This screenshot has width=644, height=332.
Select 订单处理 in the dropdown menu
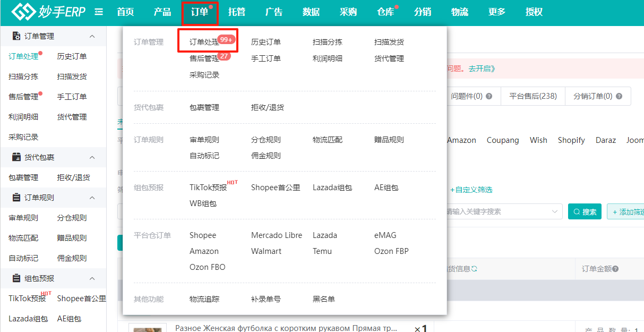(x=204, y=42)
